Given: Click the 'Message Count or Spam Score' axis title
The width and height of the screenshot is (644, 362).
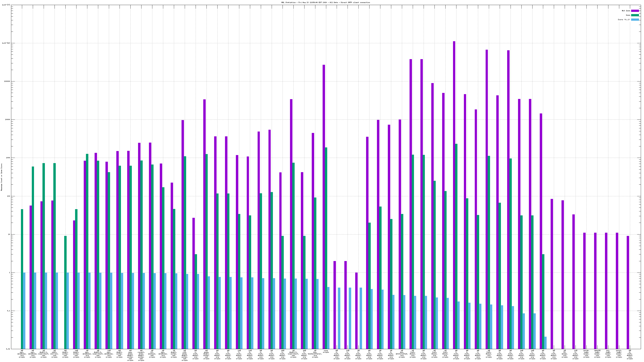Looking at the screenshot, I should coord(1,177).
